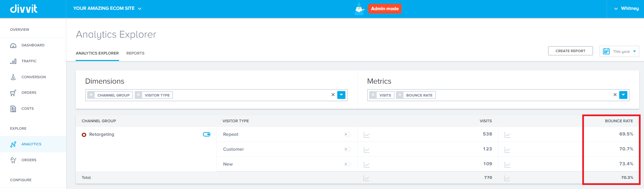Toggle the Repeat visitor type switch
Image resolution: width=644 pixels, height=189 pixels.
coord(347,134)
